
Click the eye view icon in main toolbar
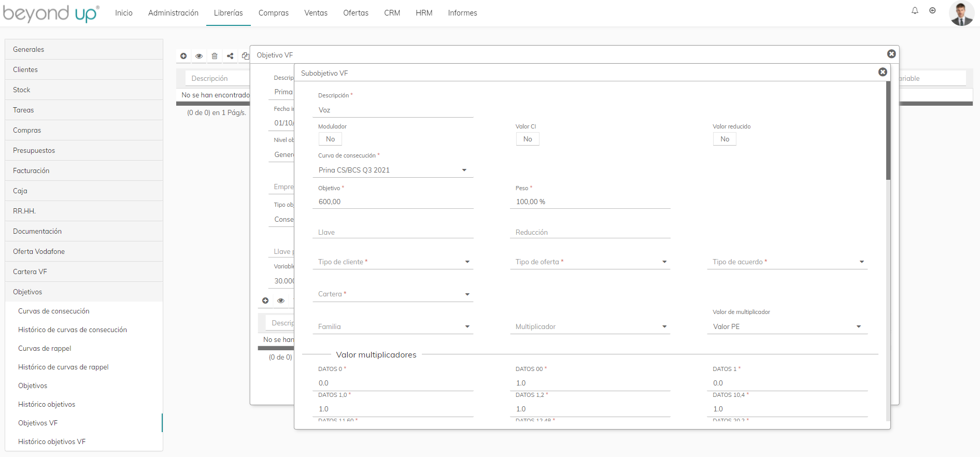[x=199, y=56]
